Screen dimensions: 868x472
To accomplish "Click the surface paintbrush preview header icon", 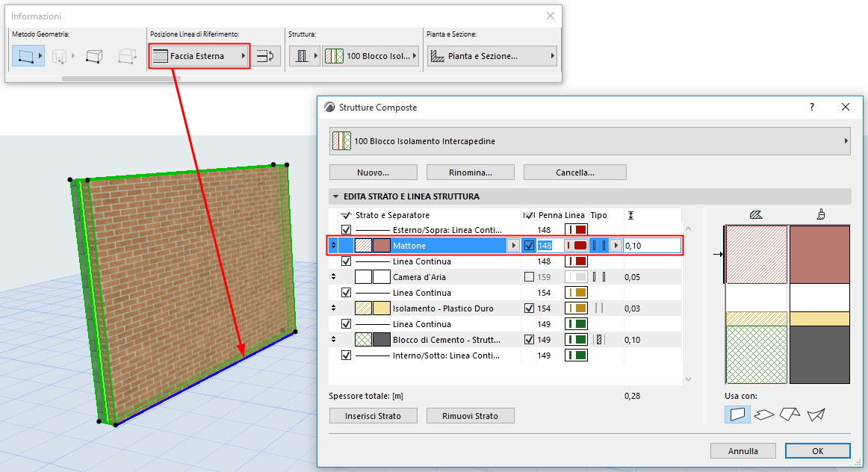I will coord(820,214).
